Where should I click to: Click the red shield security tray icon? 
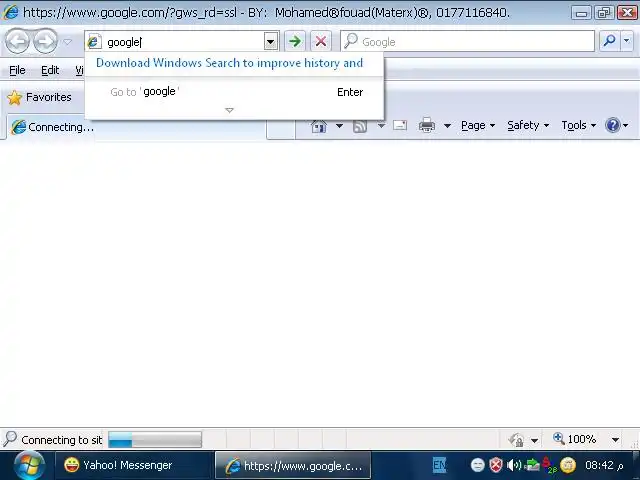pyautogui.click(x=496, y=465)
